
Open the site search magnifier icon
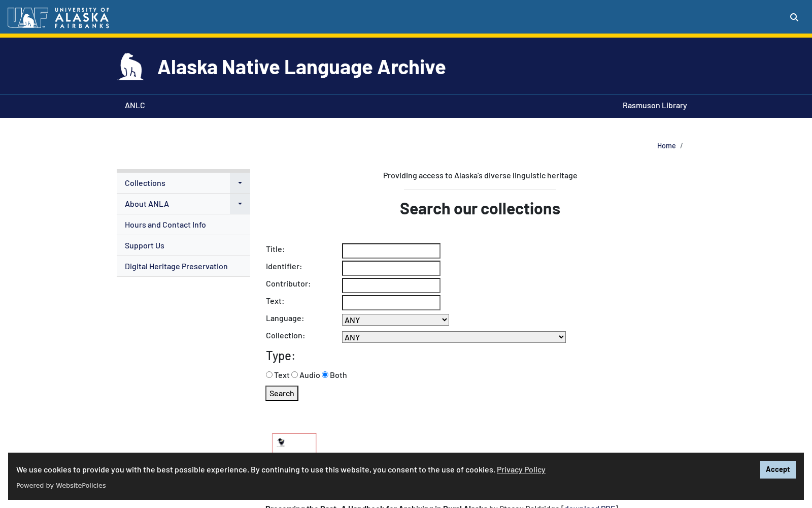[x=794, y=17]
